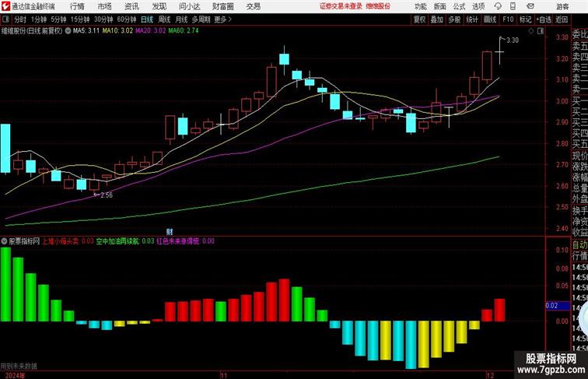The image size is (588, 379).
Task: Open the 版面 menu
Action: 440,6
